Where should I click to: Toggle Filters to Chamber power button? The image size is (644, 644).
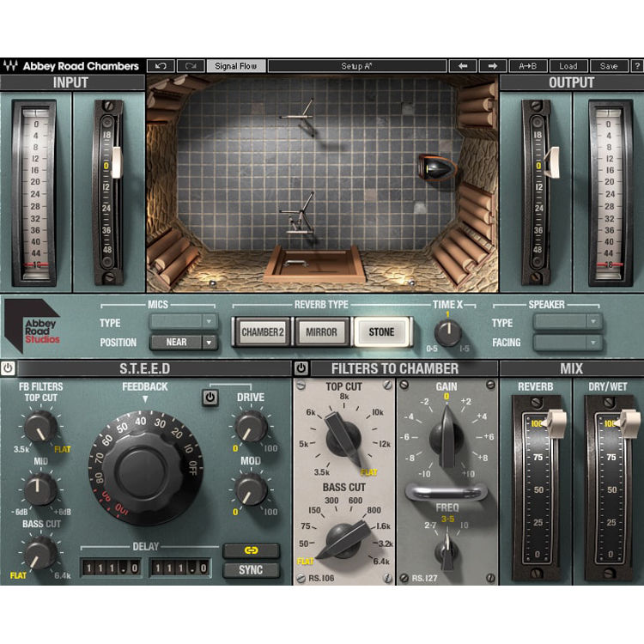301,368
